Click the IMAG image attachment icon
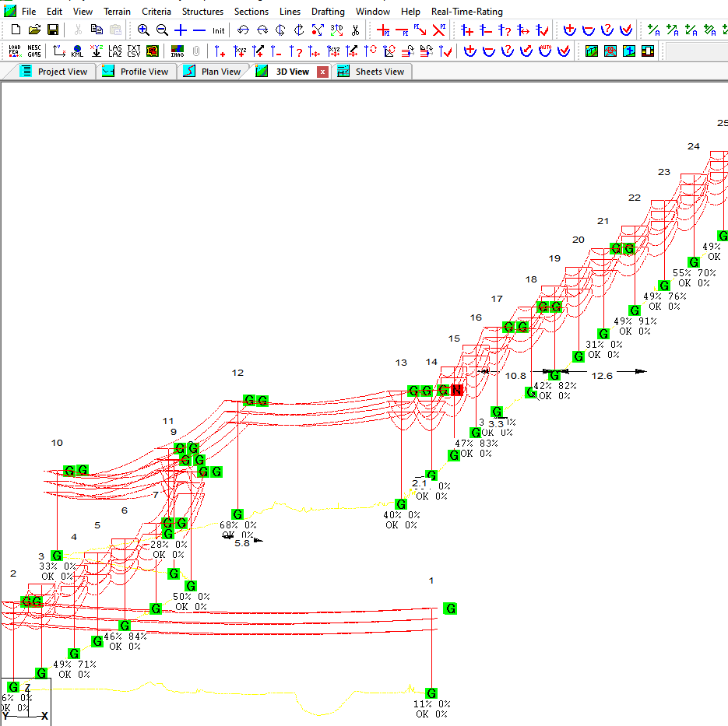Image resolution: width=728 pixels, height=726 pixels. coord(178,51)
